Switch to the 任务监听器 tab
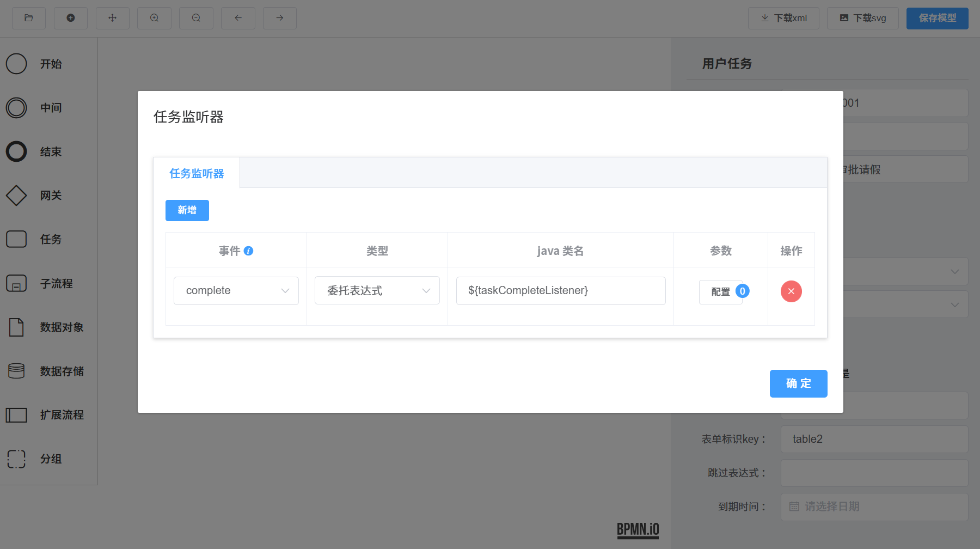 click(197, 173)
